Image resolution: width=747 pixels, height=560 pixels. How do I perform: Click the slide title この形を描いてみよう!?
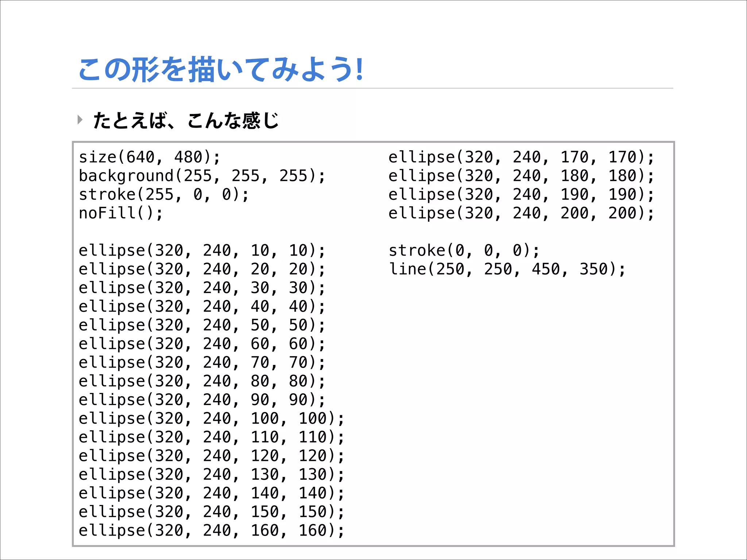[221, 69]
